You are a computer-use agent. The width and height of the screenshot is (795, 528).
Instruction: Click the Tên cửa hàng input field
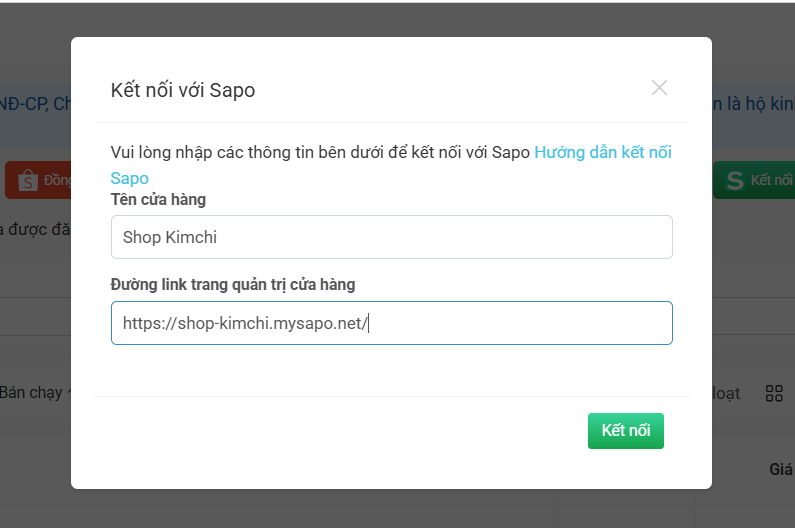pyautogui.click(x=391, y=237)
